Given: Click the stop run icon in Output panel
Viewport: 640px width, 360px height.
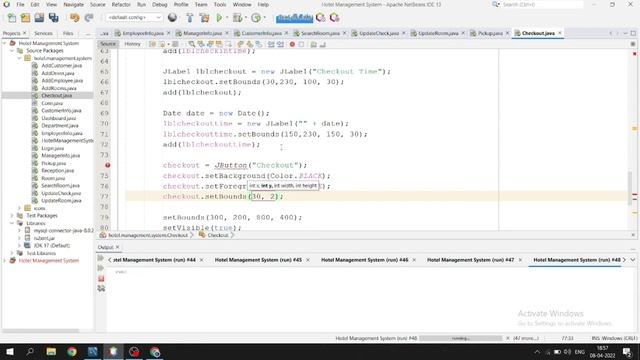Looking at the screenshot, I should click(101, 278).
